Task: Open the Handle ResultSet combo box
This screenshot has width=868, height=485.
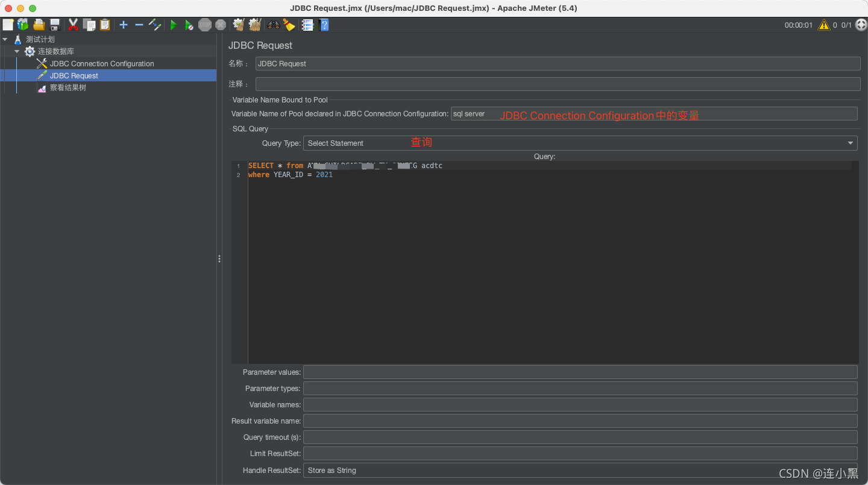Action: pyautogui.click(x=580, y=470)
